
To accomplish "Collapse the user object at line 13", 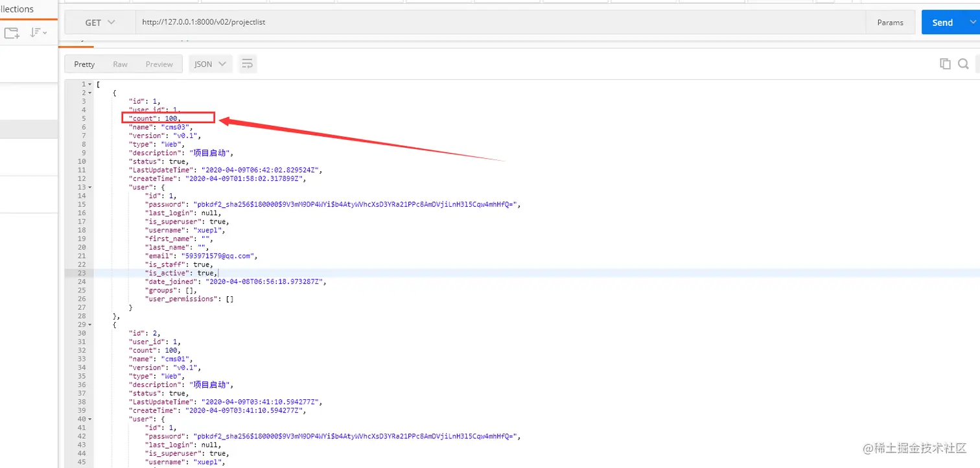I will point(90,187).
